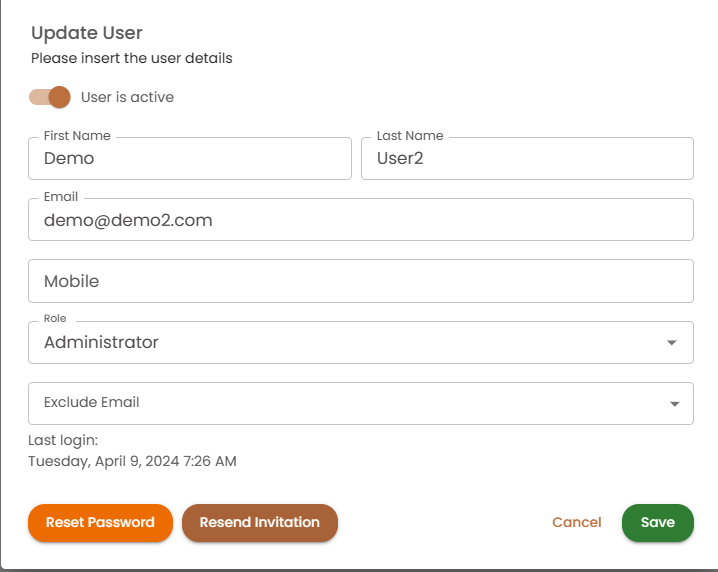Click the "Please insert the user details" subtitle
The image size is (718, 572).
pyautogui.click(x=132, y=58)
